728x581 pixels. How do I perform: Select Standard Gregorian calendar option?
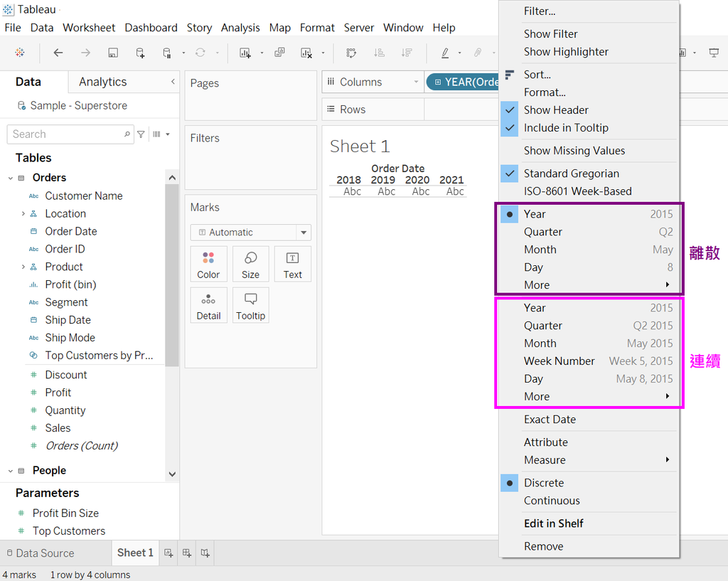coord(589,174)
